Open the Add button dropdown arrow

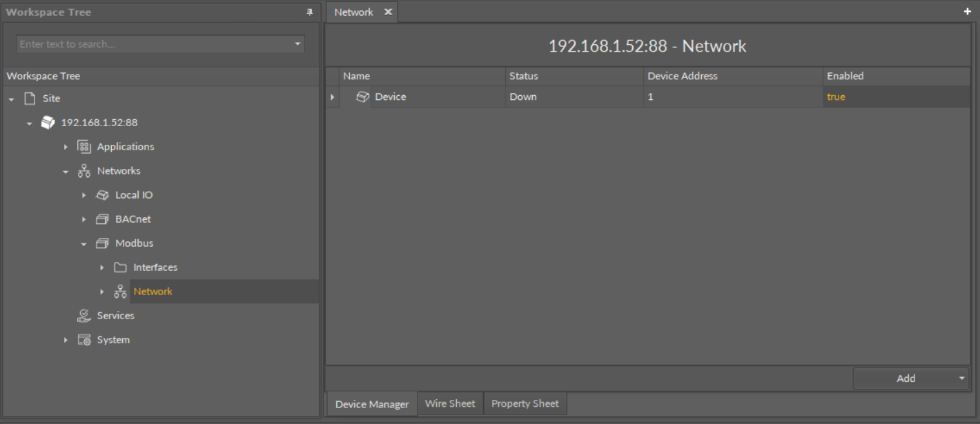click(962, 378)
